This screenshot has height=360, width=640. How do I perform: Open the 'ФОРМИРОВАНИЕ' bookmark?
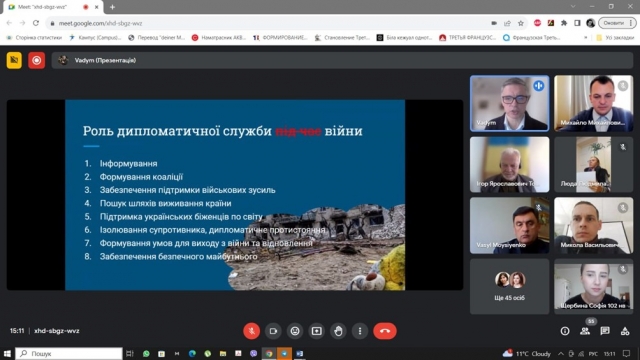pos(280,38)
